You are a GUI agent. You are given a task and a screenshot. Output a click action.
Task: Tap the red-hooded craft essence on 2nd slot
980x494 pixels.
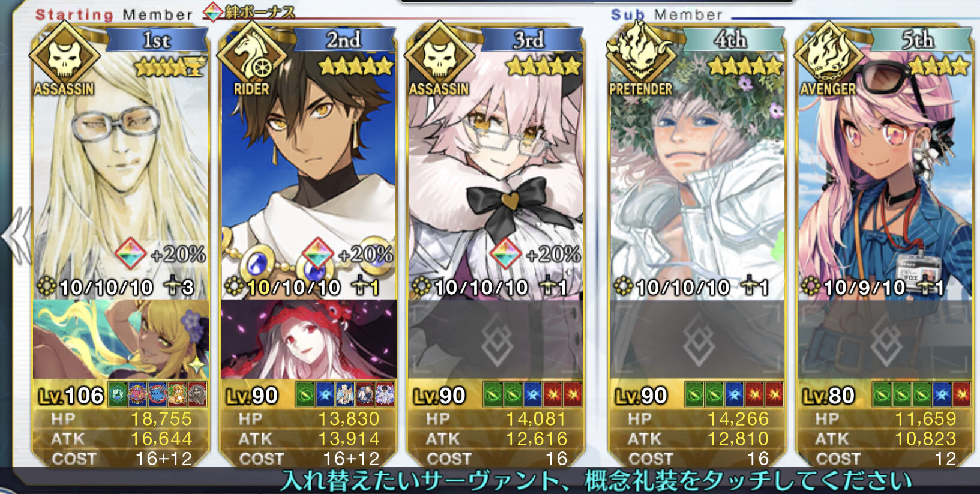click(x=308, y=339)
